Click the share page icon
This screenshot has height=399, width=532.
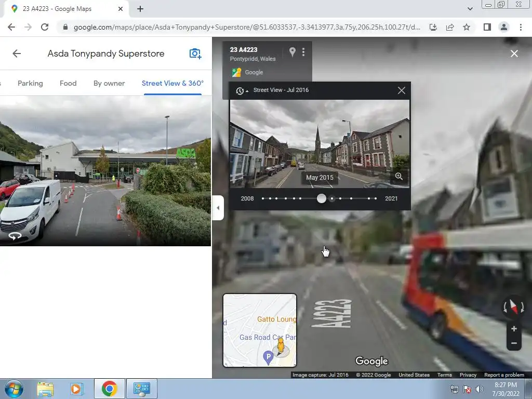450,27
